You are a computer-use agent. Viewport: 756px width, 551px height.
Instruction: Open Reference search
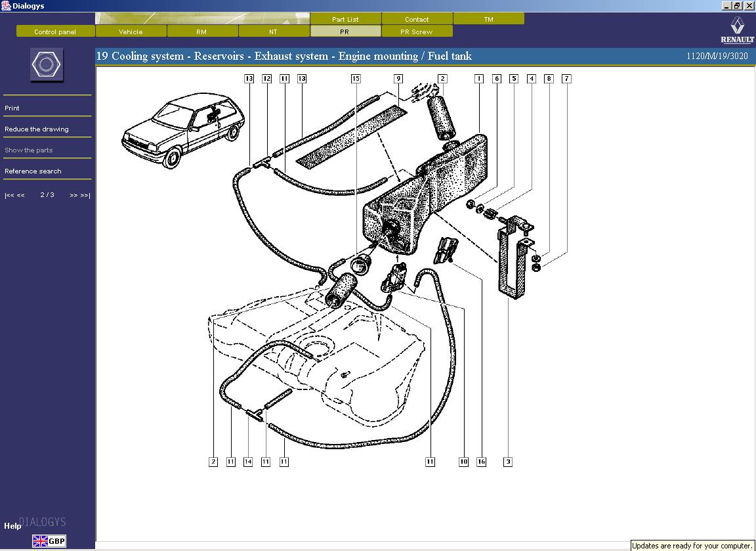coord(33,171)
